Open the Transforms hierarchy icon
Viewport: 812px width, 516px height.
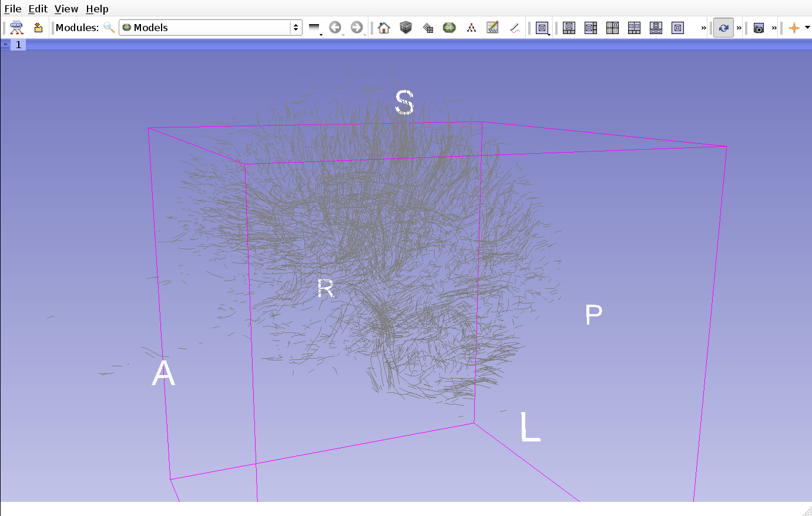(471, 28)
